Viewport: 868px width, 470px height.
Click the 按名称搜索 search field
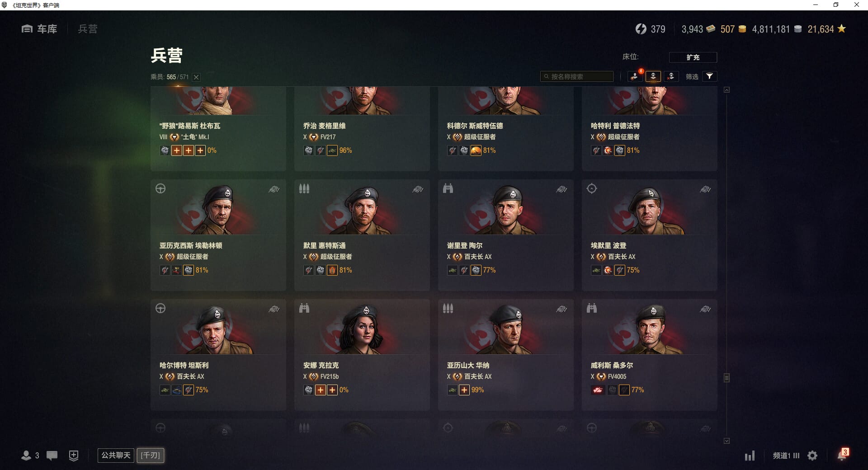click(x=577, y=76)
